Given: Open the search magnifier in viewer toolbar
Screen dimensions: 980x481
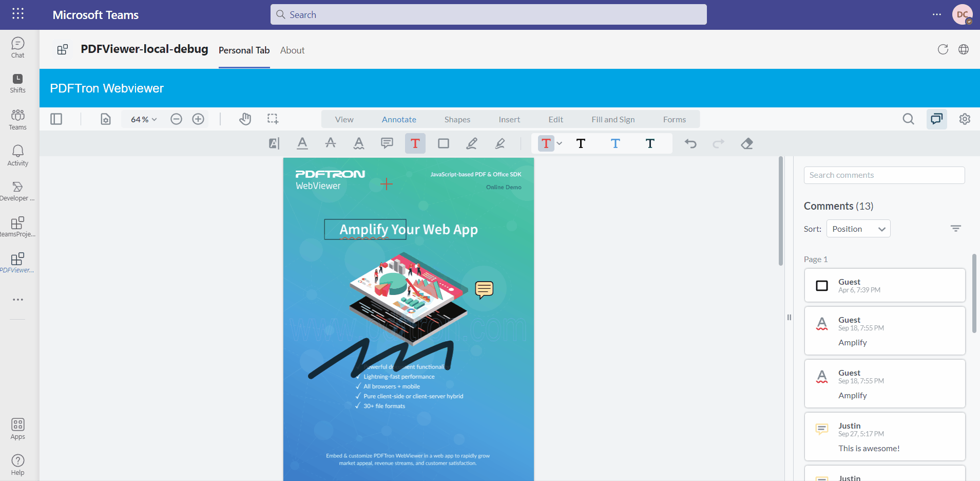Looking at the screenshot, I should (908, 119).
